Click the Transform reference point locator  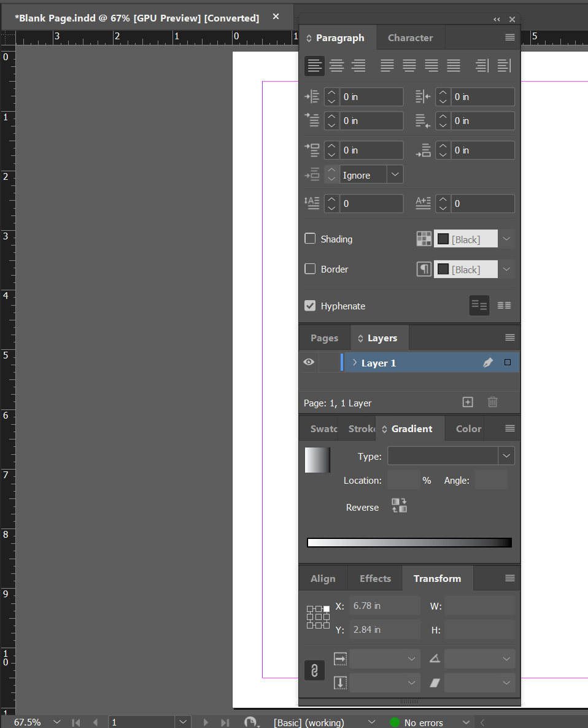tap(318, 617)
